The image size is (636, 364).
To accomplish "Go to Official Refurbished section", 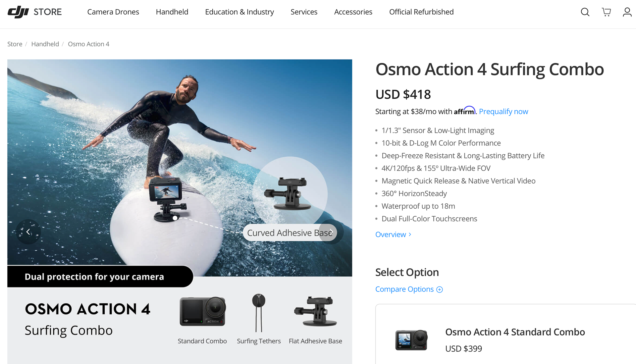I will tap(421, 12).
